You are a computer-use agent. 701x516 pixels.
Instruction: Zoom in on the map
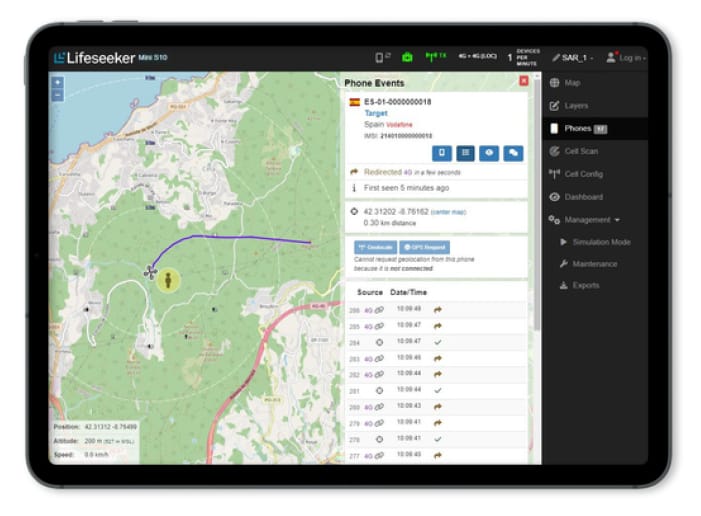[58, 83]
